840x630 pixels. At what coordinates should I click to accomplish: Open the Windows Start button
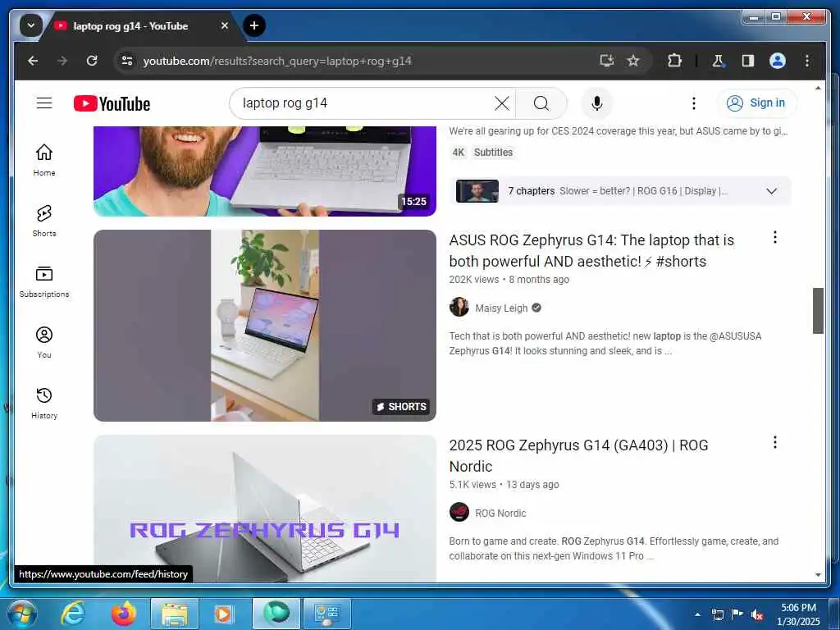pos(21,614)
